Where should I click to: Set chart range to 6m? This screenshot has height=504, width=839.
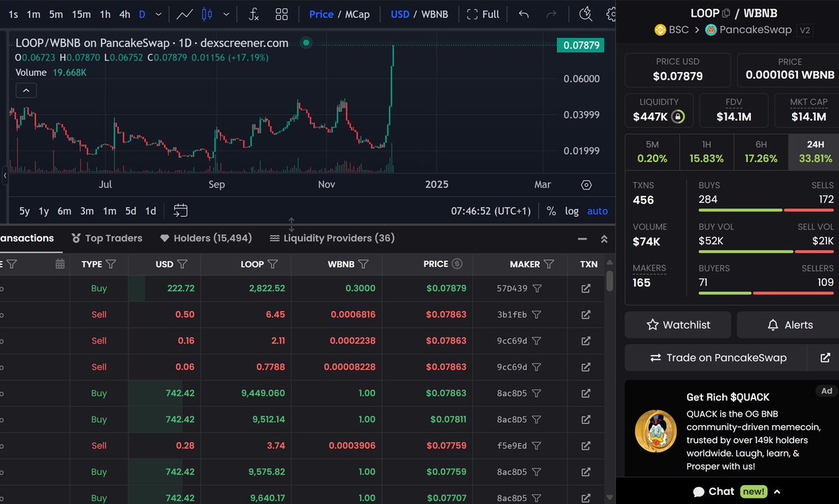coord(64,211)
